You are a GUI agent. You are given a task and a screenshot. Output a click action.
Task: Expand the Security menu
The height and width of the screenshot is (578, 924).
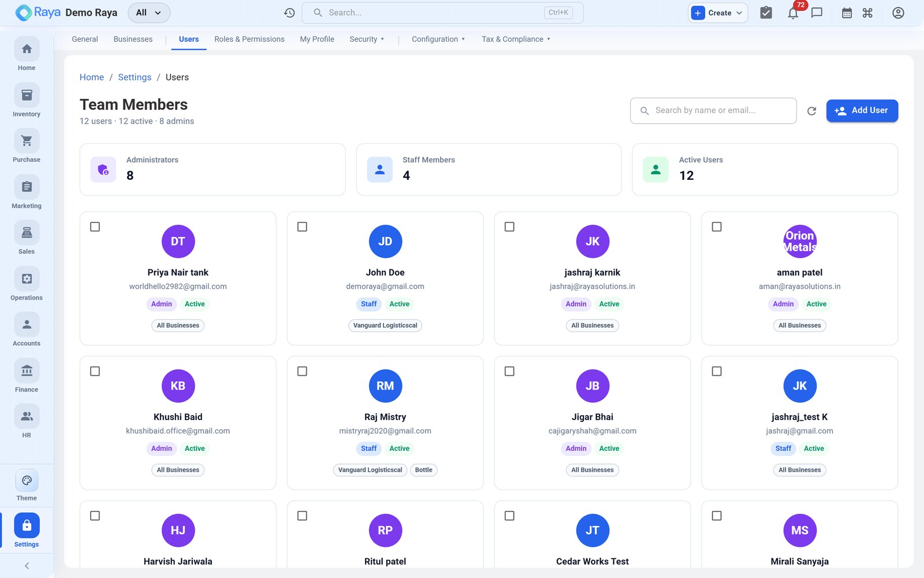(x=367, y=39)
